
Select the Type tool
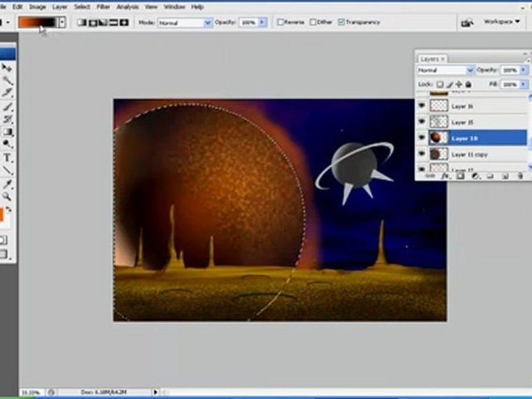pyautogui.click(x=7, y=158)
